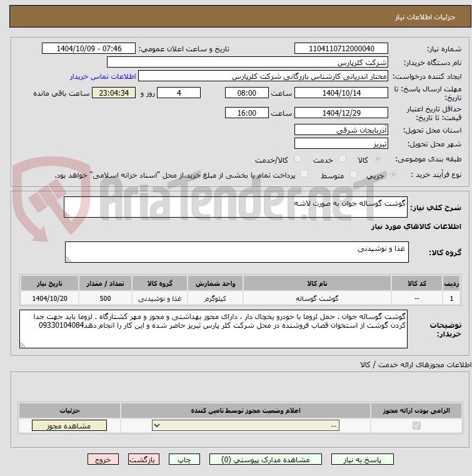
Task: Click the چاپ print button
Action: click(184, 459)
